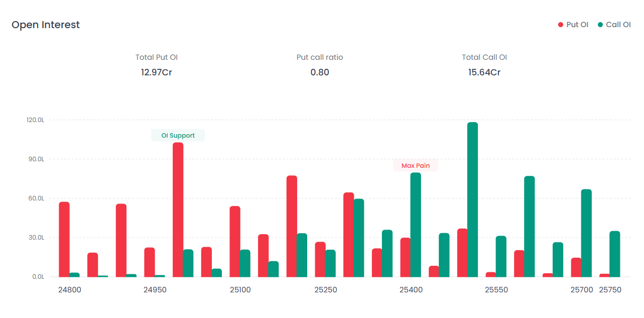The image size is (644, 318).
Task: Click the Max Pain badge
Action: (415, 166)
